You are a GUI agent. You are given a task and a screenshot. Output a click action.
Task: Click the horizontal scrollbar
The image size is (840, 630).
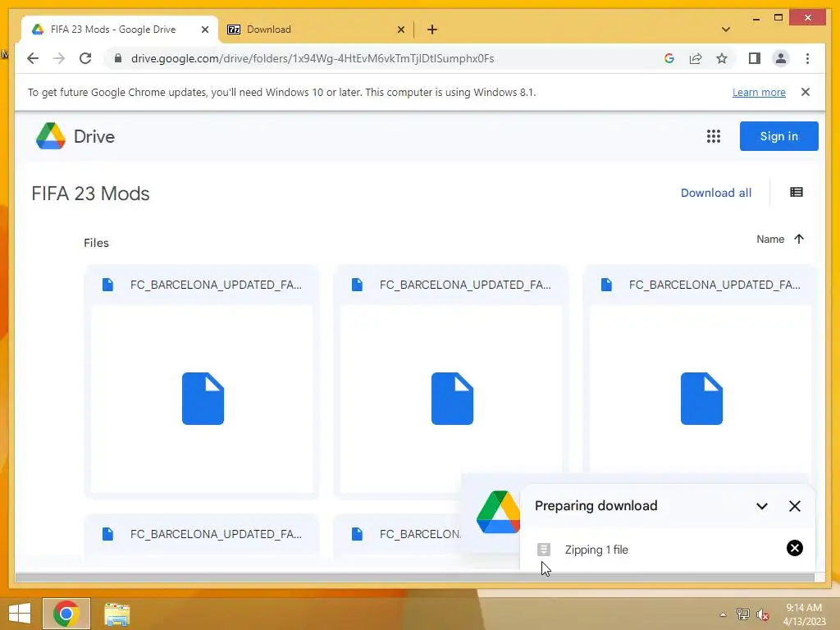click(414, 577)
